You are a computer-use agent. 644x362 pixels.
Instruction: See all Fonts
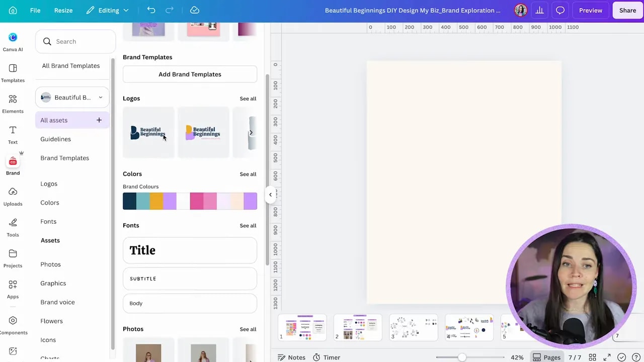click(248, 226)
